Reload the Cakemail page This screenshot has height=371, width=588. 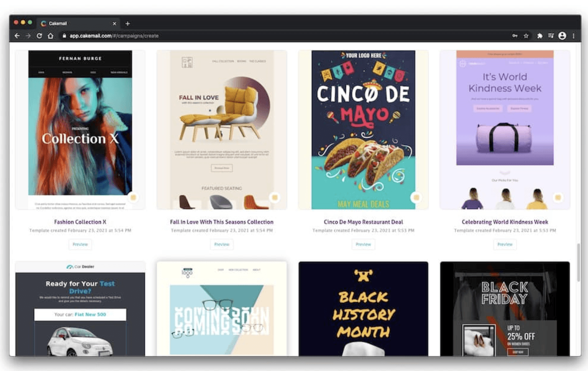[x=39, y=36]
